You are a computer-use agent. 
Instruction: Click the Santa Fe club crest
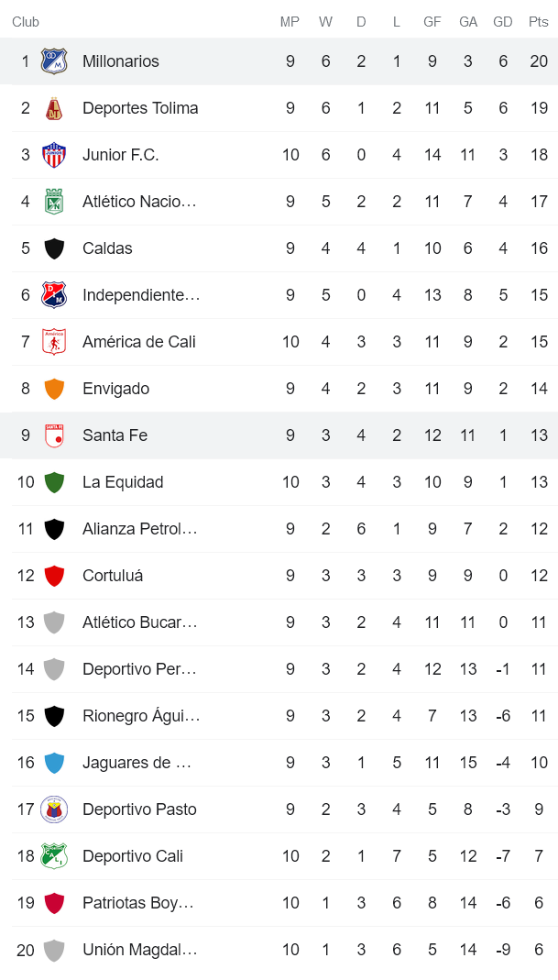click(x=53, y=435)
